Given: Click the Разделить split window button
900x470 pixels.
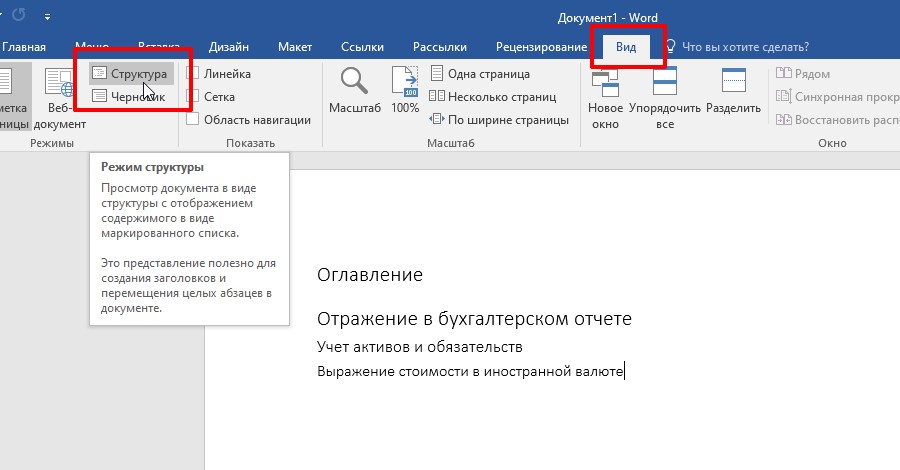Looking at the screenshot, I should [x=733, y=92].
